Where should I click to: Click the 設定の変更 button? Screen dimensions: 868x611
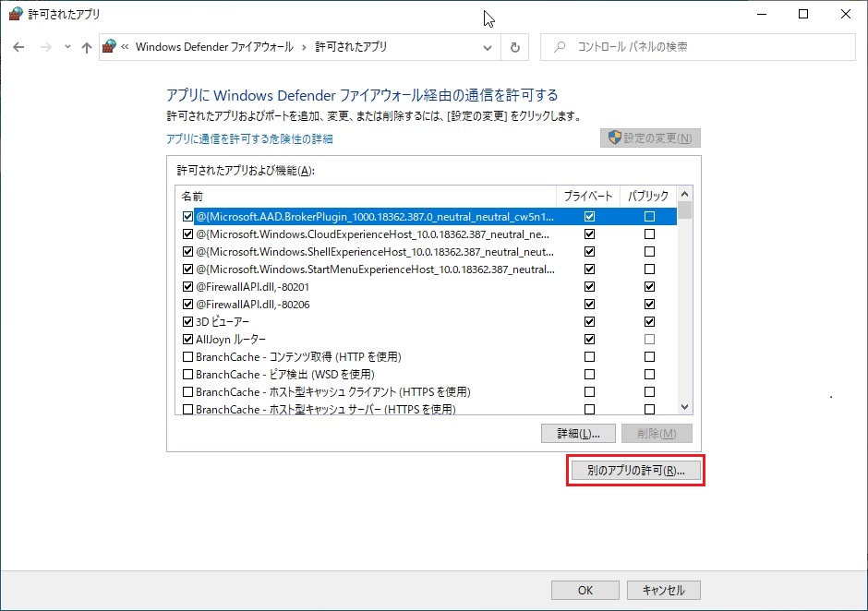tap(650, 138)
